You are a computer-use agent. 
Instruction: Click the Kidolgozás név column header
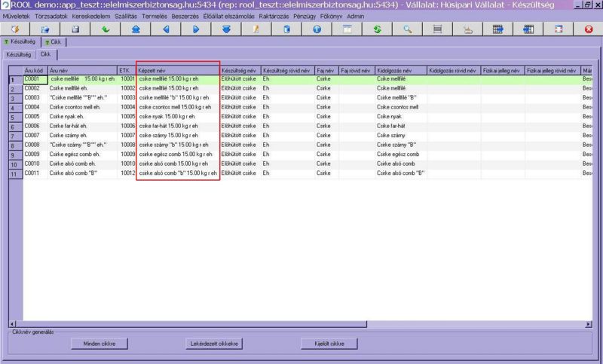pyautogui.click(x=401, y=71)
